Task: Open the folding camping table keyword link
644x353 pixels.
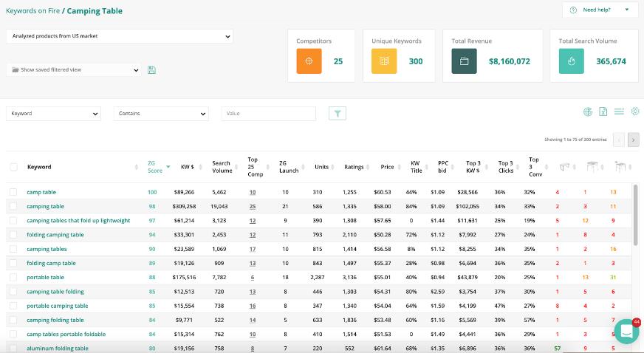Action: coord(55,235)
